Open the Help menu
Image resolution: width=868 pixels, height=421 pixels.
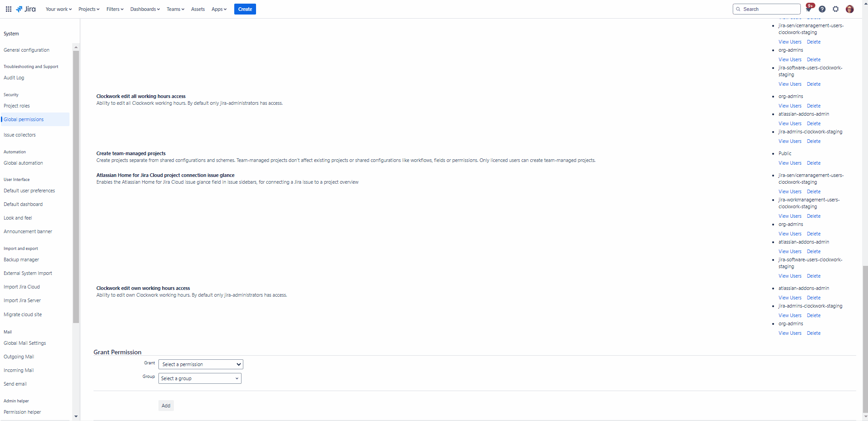(823, 9)
